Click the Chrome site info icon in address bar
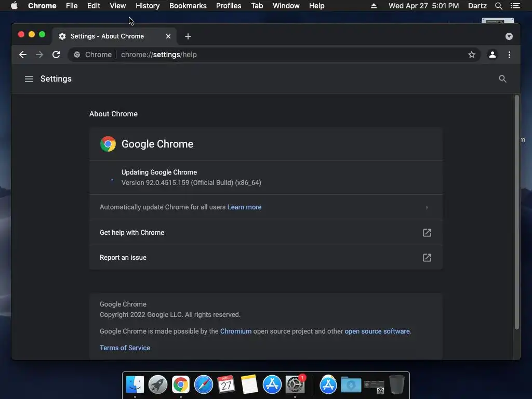The image size is (532, 399). 77,55
